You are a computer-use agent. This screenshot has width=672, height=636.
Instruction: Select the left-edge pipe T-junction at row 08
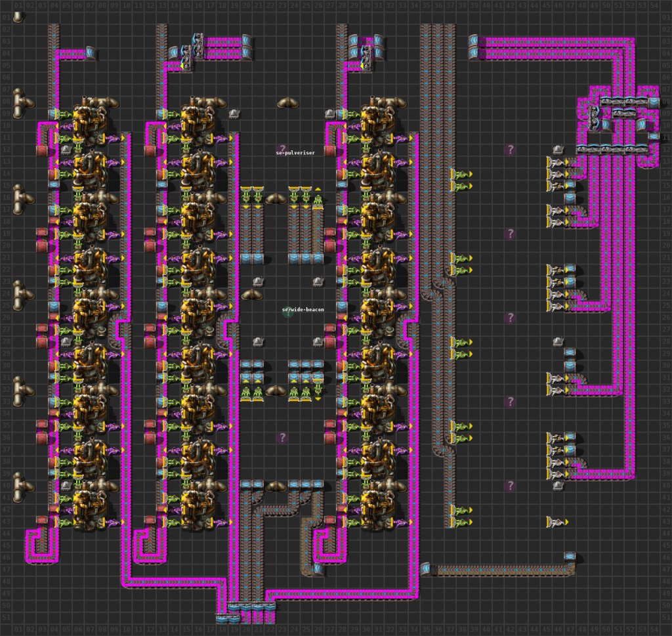tap(23, 103)
